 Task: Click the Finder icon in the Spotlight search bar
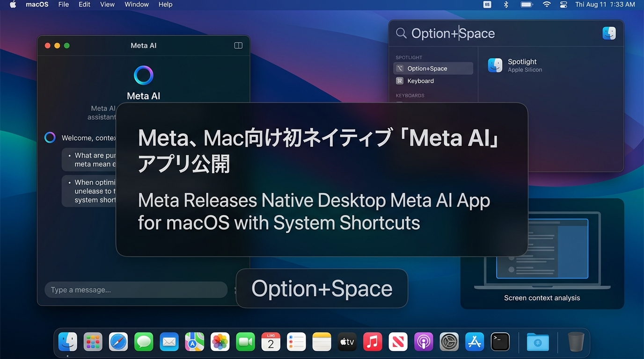click(609, 33)
